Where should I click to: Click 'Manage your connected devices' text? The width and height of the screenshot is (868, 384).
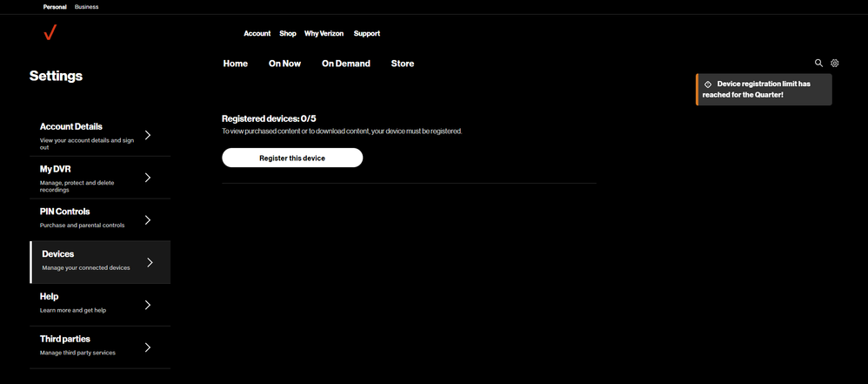(x=86, y=267)
